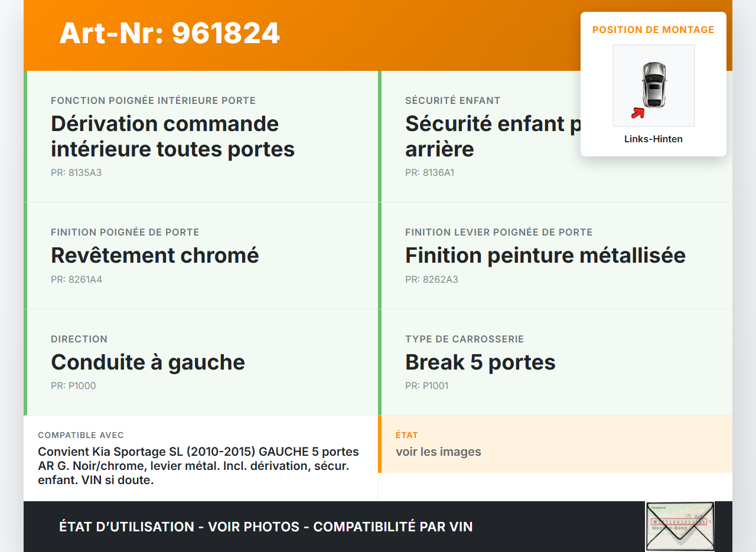Viewport: 756px width, 552px height.
Task: Click the PR code 8262A3
Action: coord(431,279)
